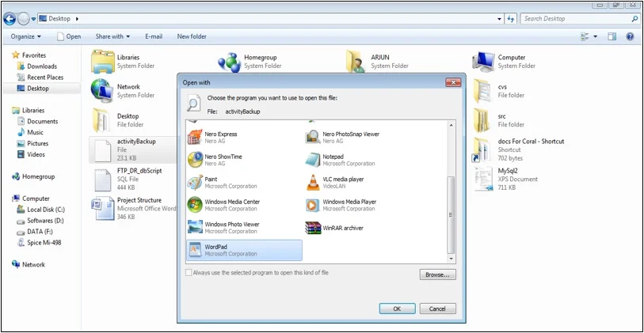644x333 pixels.
Task: Click the Browse... button
Action: pyautogui.click(x=438, y=274)
